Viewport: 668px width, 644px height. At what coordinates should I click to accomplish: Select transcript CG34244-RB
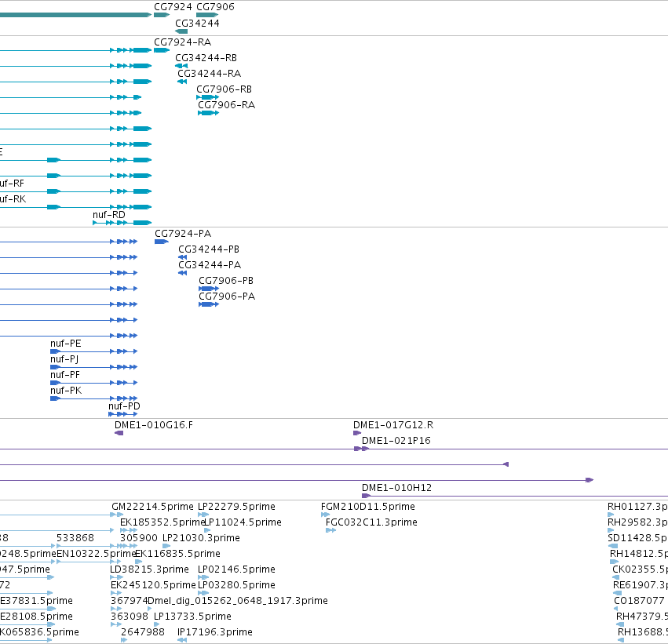coord(206,58)
